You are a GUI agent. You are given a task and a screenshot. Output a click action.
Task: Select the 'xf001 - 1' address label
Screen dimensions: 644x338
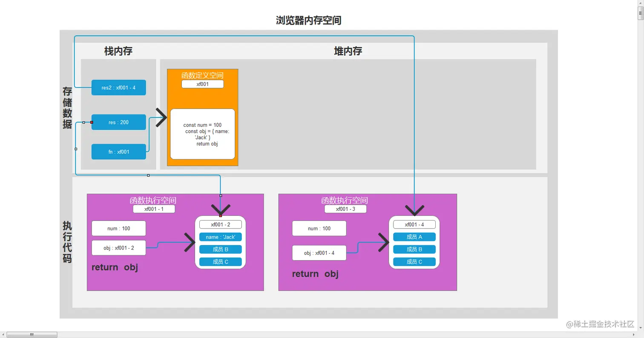(x=154, y=209)
